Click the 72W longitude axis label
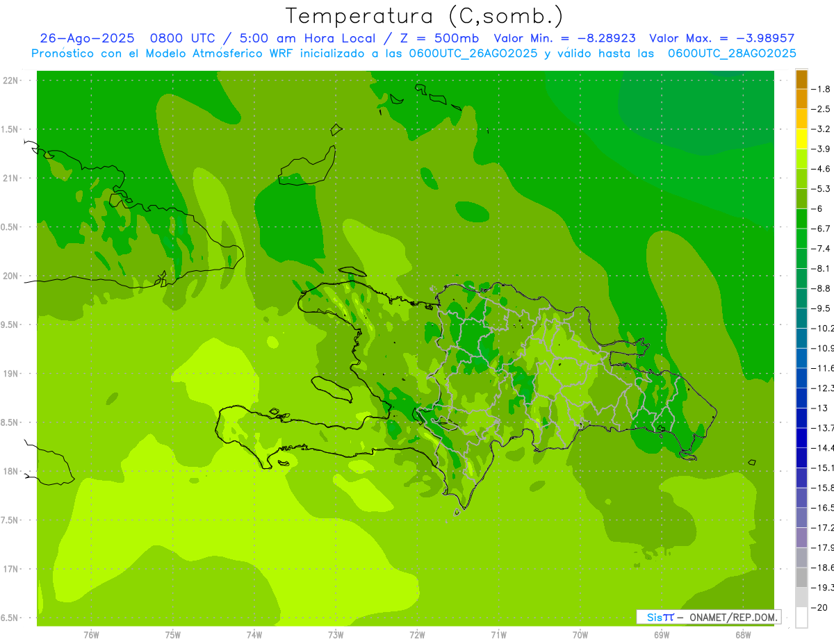 tap(417, 635)
